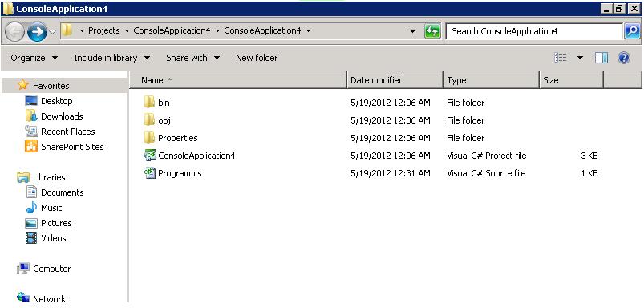Click Projects in the address breadcrumb
The height and width of the screenshot is (308, 644).
pyautogui.click(x=104, y=30)
